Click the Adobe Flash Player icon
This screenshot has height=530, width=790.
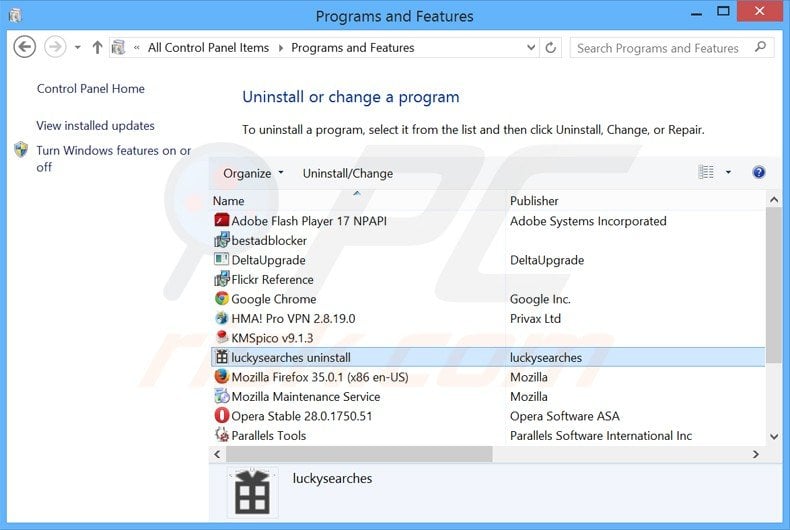coord(222,220)
